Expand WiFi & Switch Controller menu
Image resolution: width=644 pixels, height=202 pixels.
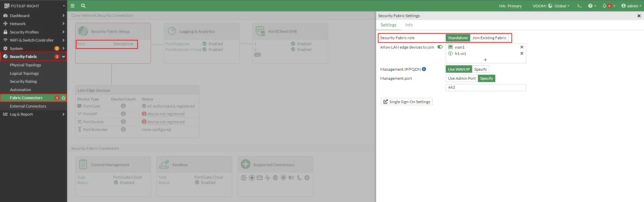click(x=34, y=40)
